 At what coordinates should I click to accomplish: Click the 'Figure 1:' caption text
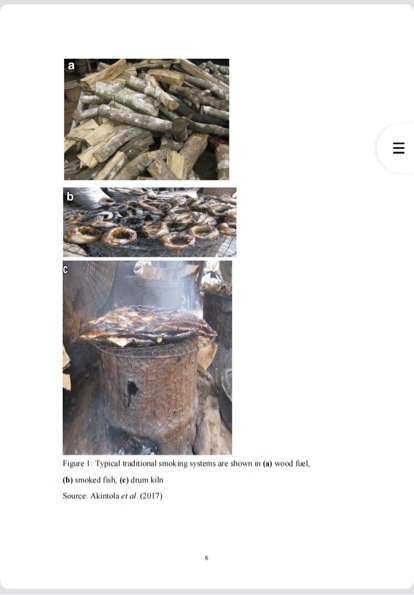pyautogui.click(x=77, y=464)
